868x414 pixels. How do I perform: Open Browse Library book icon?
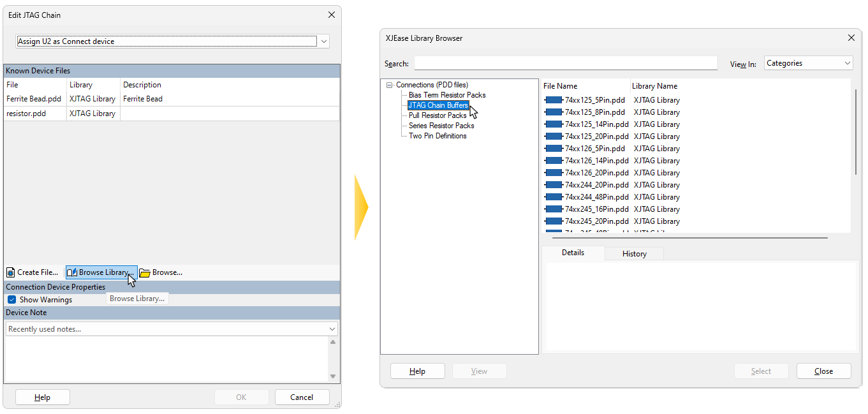[72, 272]
